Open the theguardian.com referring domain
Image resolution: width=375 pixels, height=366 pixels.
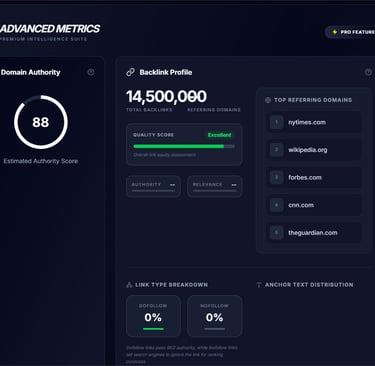coord(314,233)
